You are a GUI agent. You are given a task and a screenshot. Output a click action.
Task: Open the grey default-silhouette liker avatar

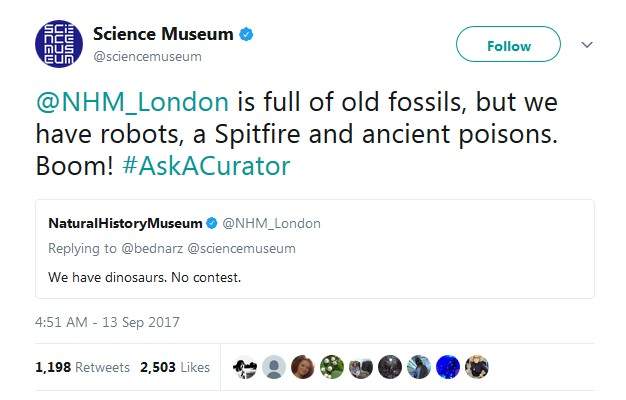point(274,367)
